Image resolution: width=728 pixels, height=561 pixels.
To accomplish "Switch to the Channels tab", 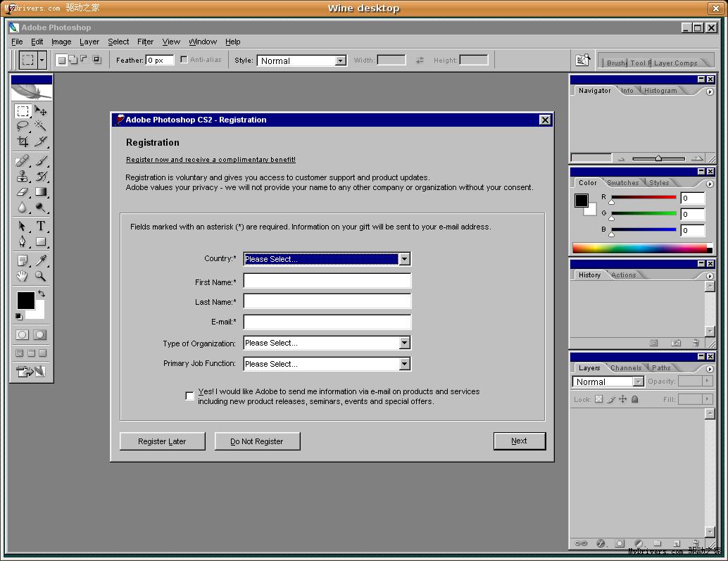I will 626,368.
